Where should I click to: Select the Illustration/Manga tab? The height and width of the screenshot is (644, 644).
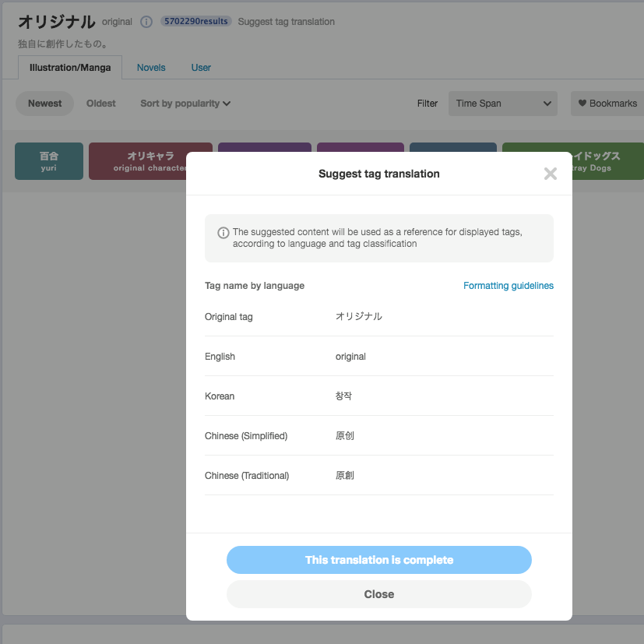[x=70, y=67]
